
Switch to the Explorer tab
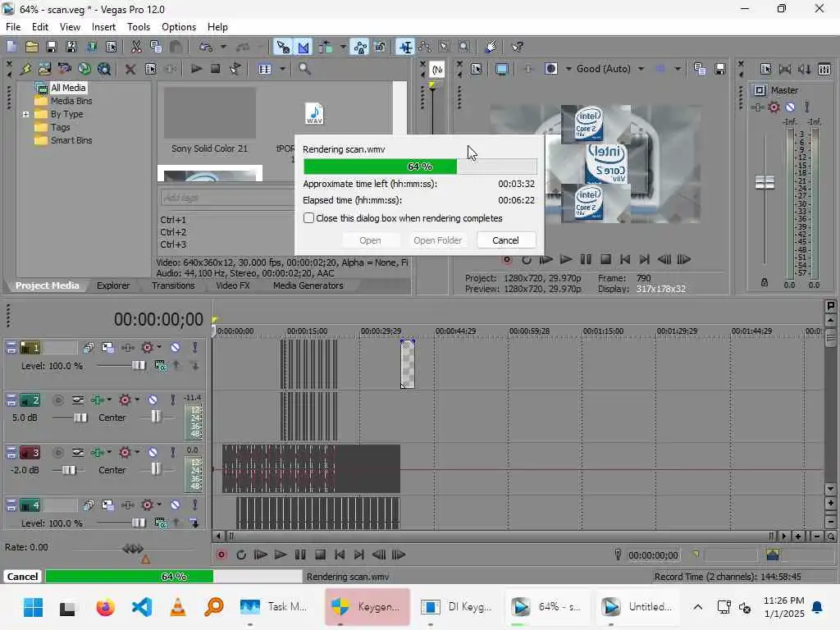click(x=113, y=285)
